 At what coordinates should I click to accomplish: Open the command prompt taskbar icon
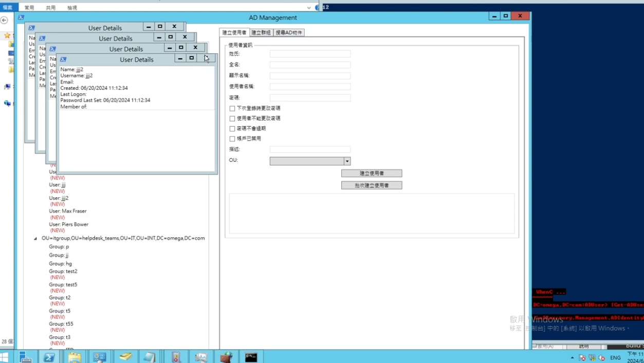(x=251, y=357)
